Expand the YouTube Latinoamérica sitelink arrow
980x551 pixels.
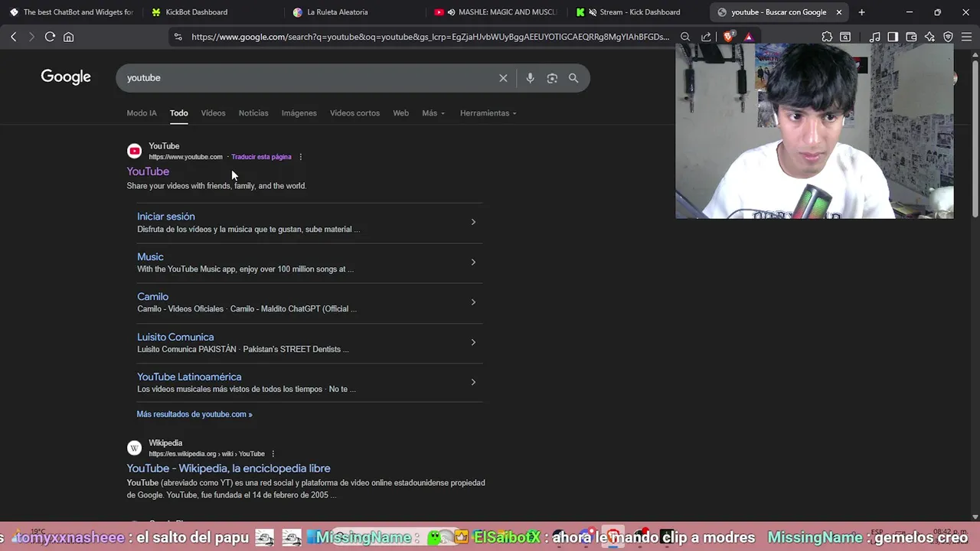[473, 382]
